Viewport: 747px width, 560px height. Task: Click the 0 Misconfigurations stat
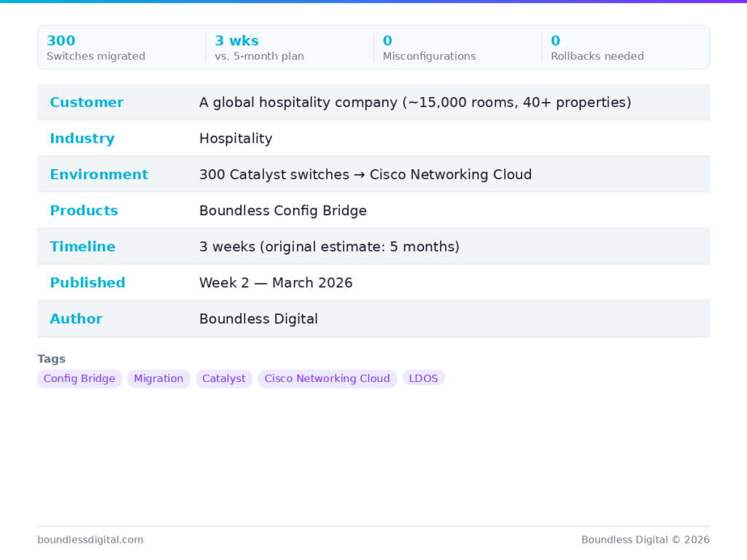coord(429,47)
